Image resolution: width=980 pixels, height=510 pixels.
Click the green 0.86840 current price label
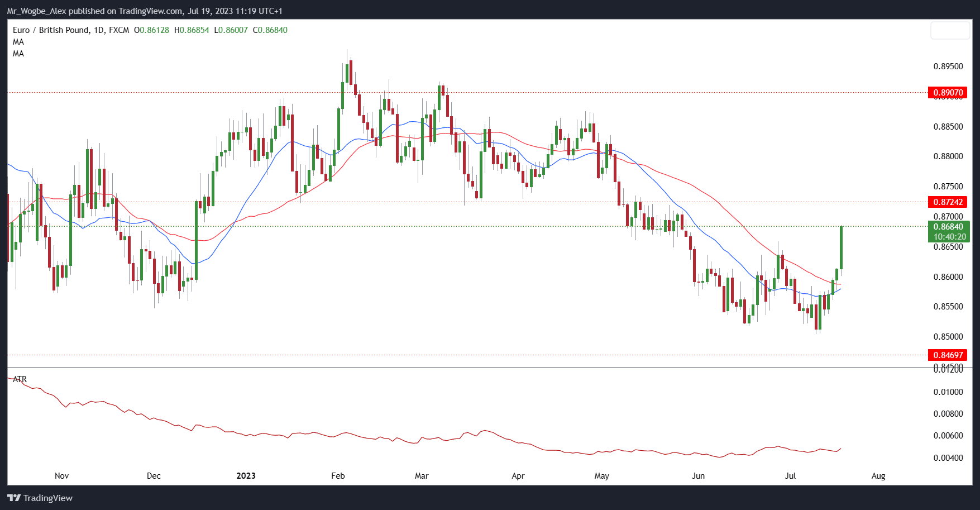click(948, 227)
